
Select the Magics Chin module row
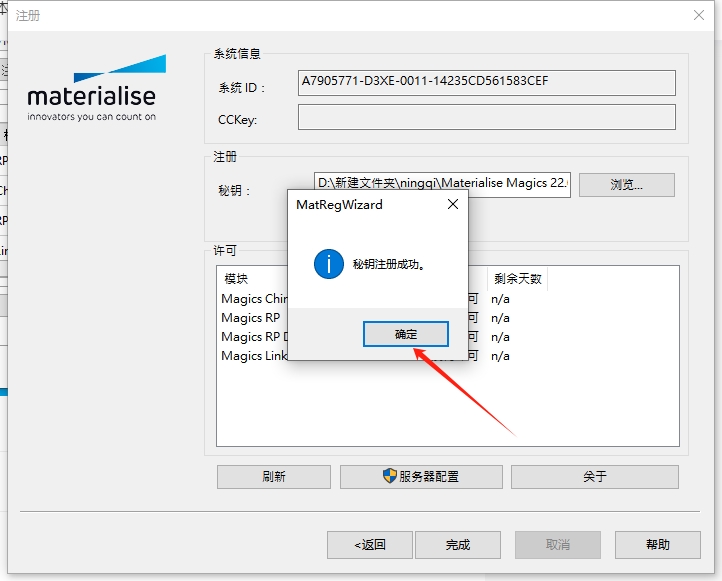[x=254, y=299]
